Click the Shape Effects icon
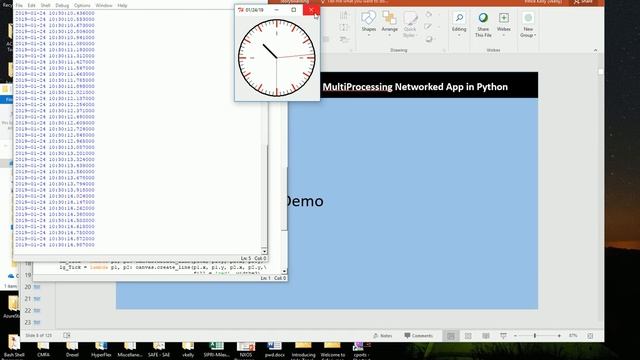Screen dimensions: 640x360 (429, 39)
